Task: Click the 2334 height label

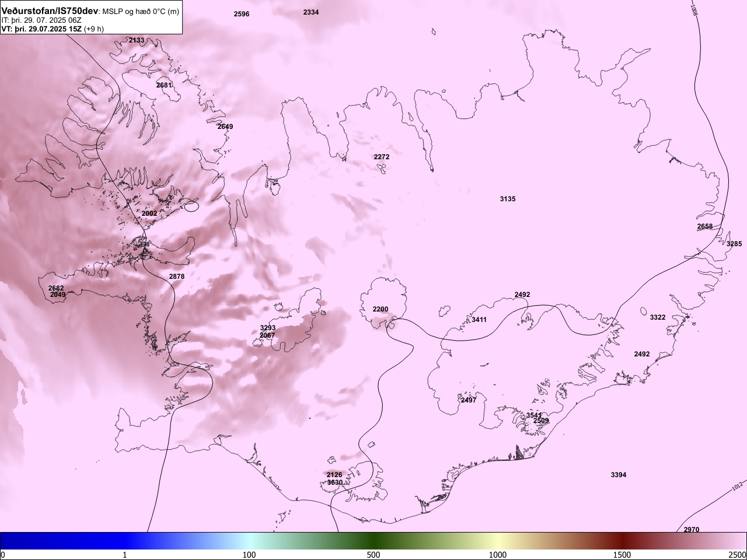Action: click(311, 12)
